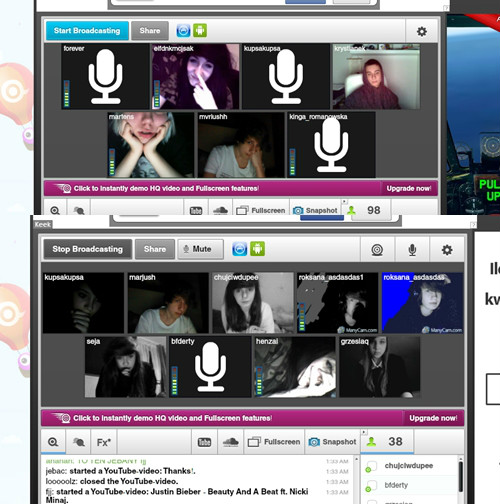The width and height of the screenshot is (500, 504).
Task: Click Share button in lower window
Action: [155, 249]
